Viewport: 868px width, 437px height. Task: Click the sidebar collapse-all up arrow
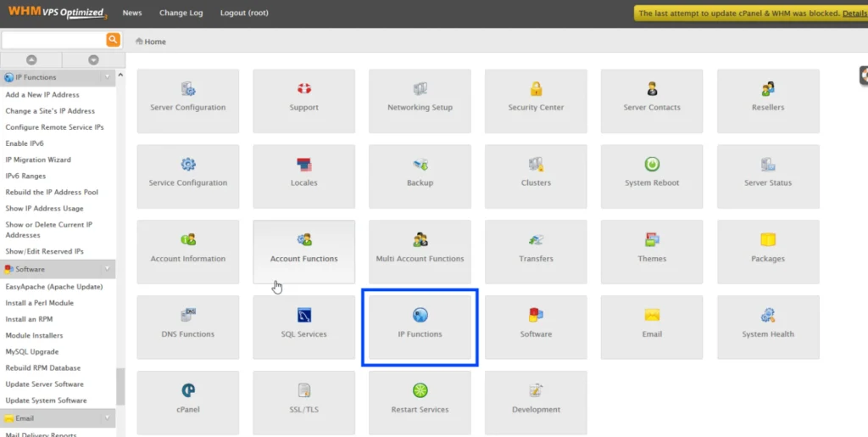point(31,59)
